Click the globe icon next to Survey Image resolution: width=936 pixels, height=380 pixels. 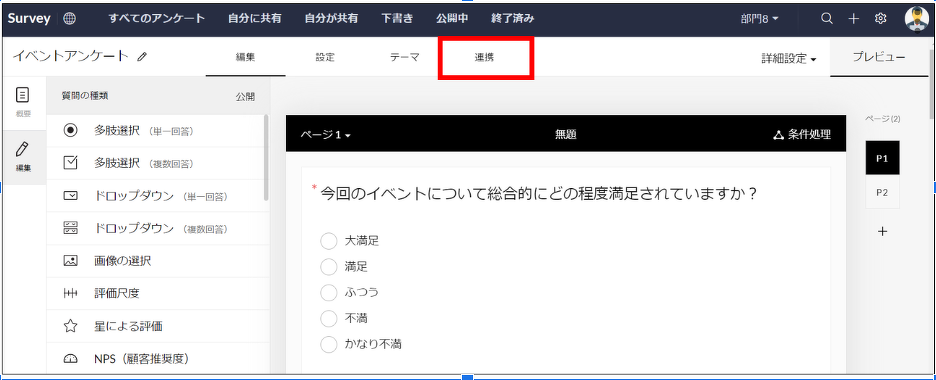coord(70,18)
